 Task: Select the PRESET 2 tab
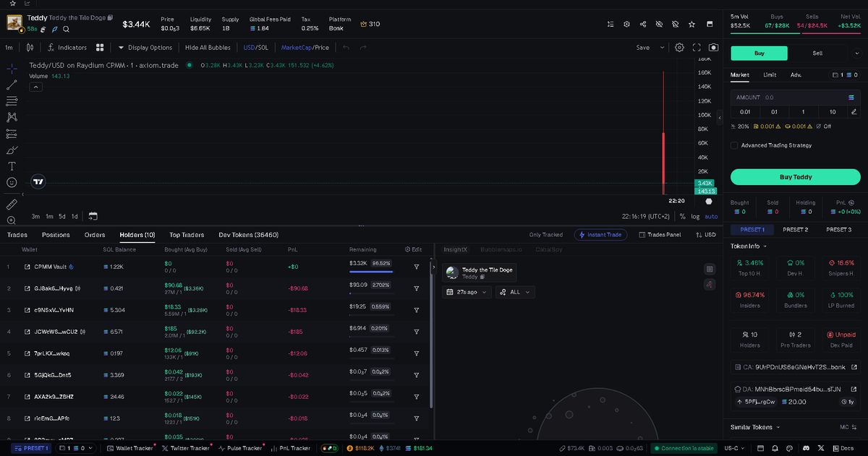[x=795, y=229]
